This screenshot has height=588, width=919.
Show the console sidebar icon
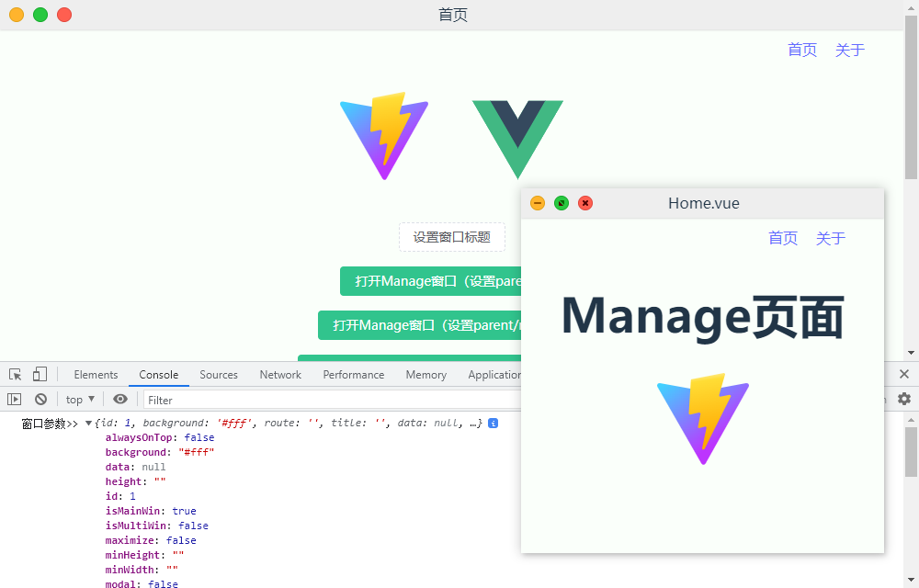point(14,400)
